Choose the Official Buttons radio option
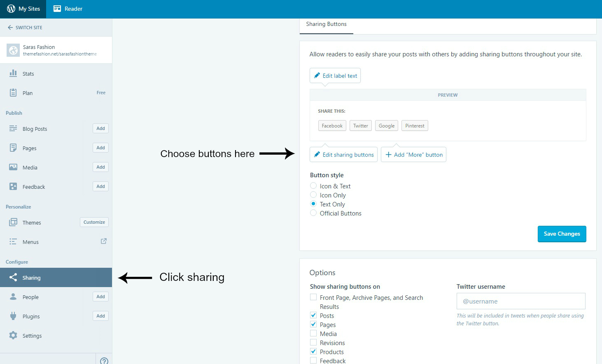 point(313,213)
